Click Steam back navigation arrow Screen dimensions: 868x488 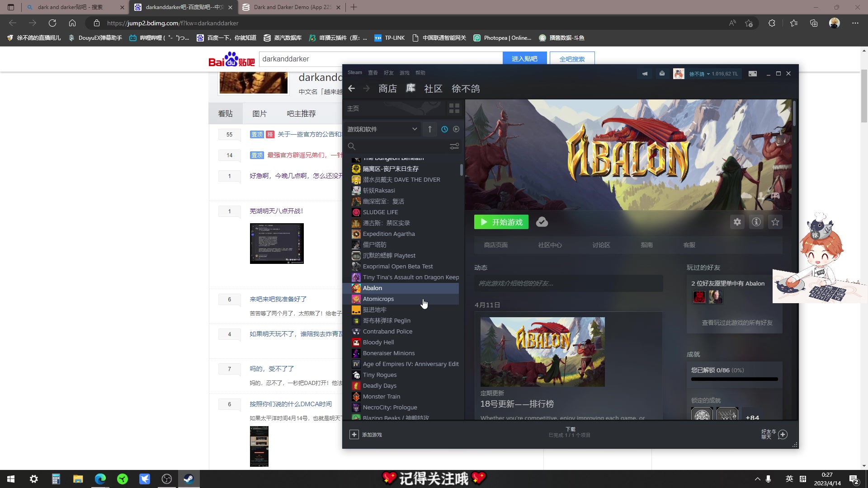(x=351, y=89)
